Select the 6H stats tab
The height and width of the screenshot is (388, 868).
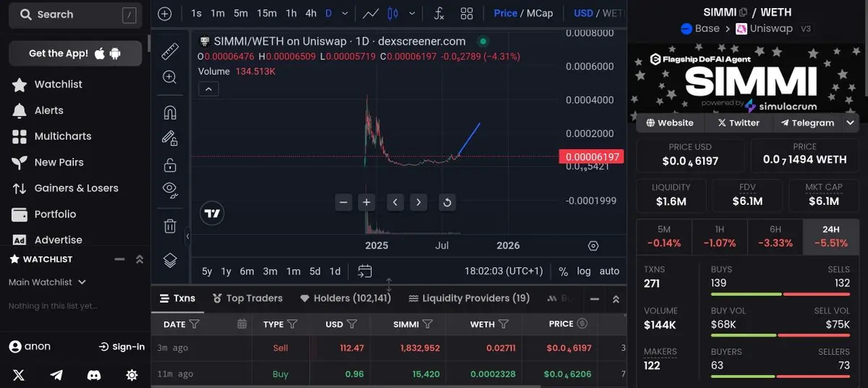(x=775, y=237)
